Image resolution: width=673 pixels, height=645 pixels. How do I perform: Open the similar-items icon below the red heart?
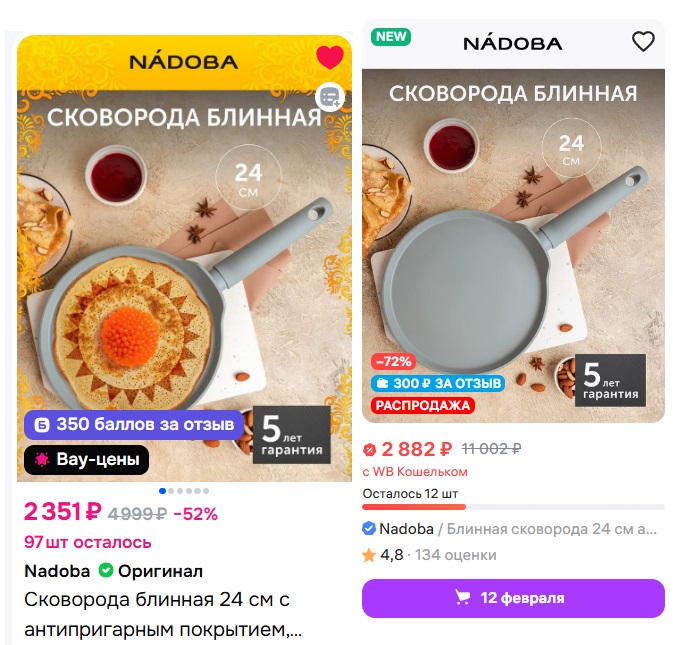330,97
